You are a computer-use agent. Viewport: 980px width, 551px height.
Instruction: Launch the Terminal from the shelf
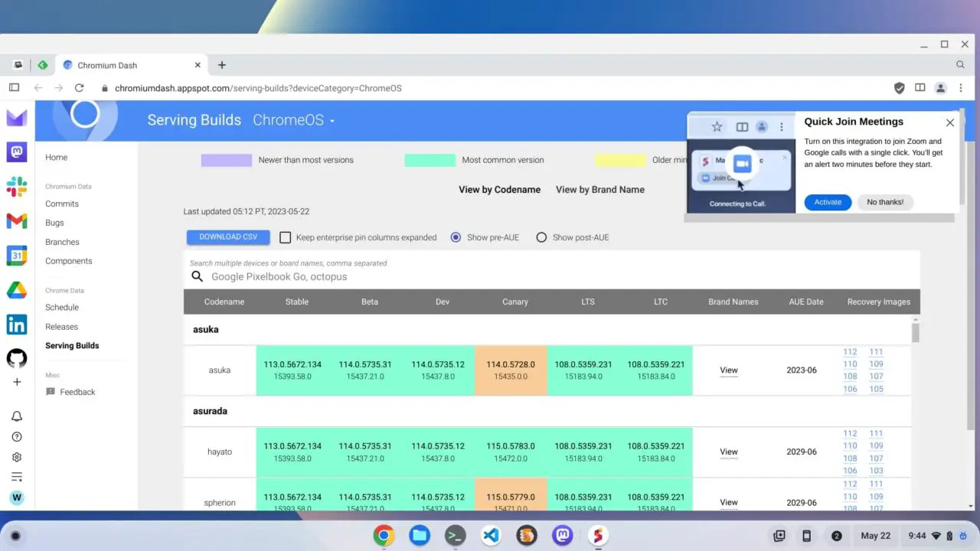[x=455, y=535]
